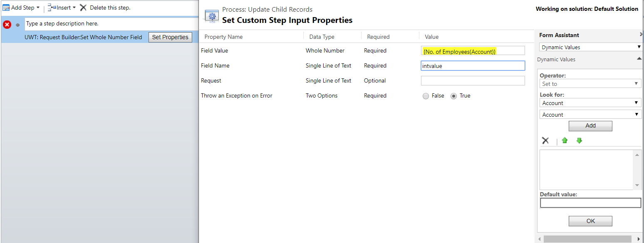The width and height of the screenshot is (644, 243).
Task: Open the first Look for Account dropdown
Action: click(590, 103)
